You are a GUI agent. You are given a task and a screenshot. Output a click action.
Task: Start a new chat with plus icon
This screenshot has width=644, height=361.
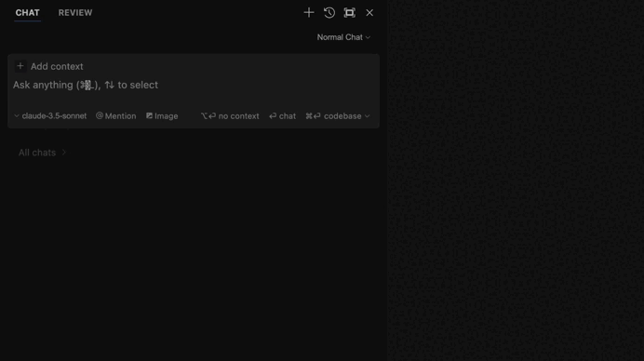(x=309, y=13)
